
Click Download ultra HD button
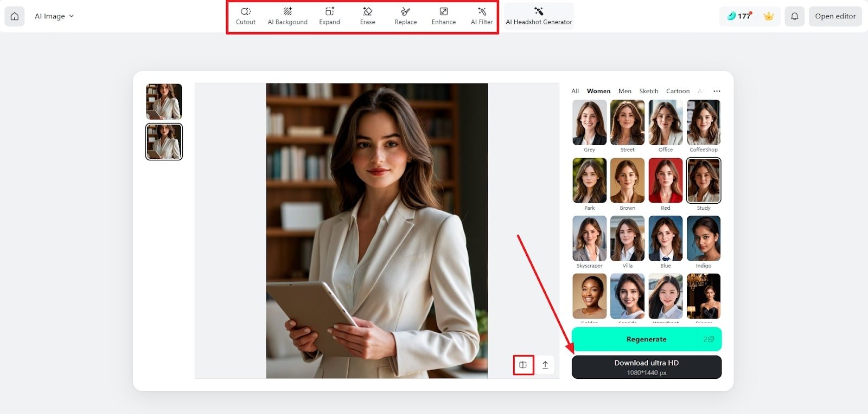pos(646,367)
